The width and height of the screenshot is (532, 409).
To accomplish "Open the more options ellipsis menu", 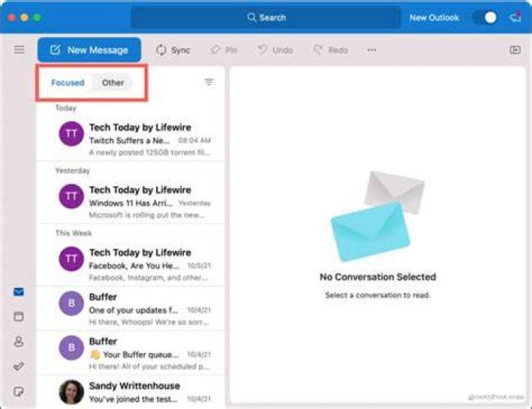I will [372, 50].
